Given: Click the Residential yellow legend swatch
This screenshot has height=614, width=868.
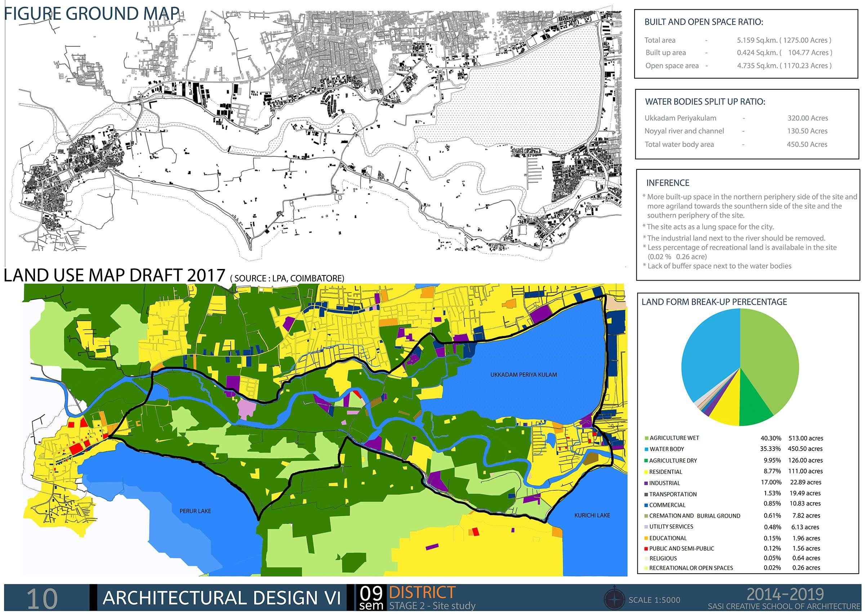Looking at the screenshot, I should pyautogui.click(x=647, y=472).
